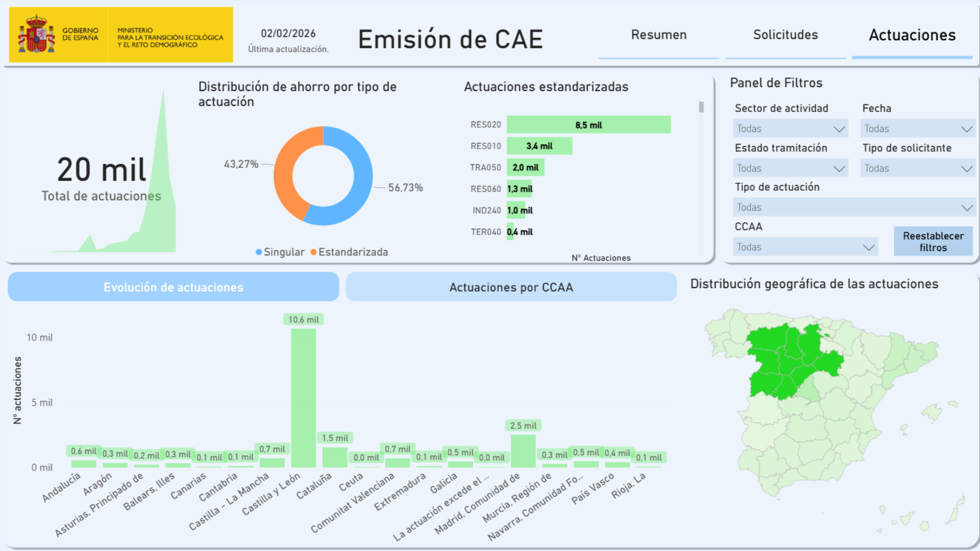Expand the CCAA filter dropdown
Screen dimensions: 980x551
point(805,246)
